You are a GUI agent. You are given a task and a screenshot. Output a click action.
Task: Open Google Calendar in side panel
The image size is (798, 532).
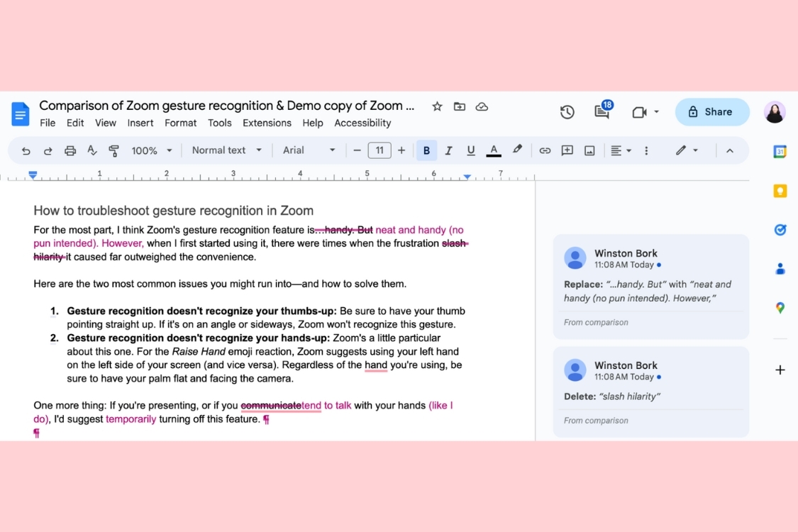[x=780, y=151]
